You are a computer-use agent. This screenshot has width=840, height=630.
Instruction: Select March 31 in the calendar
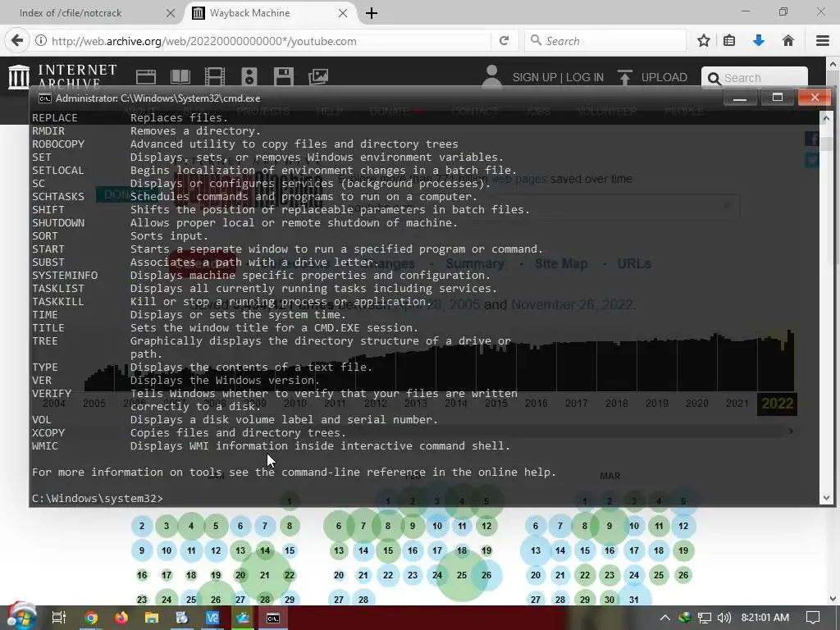634,600
